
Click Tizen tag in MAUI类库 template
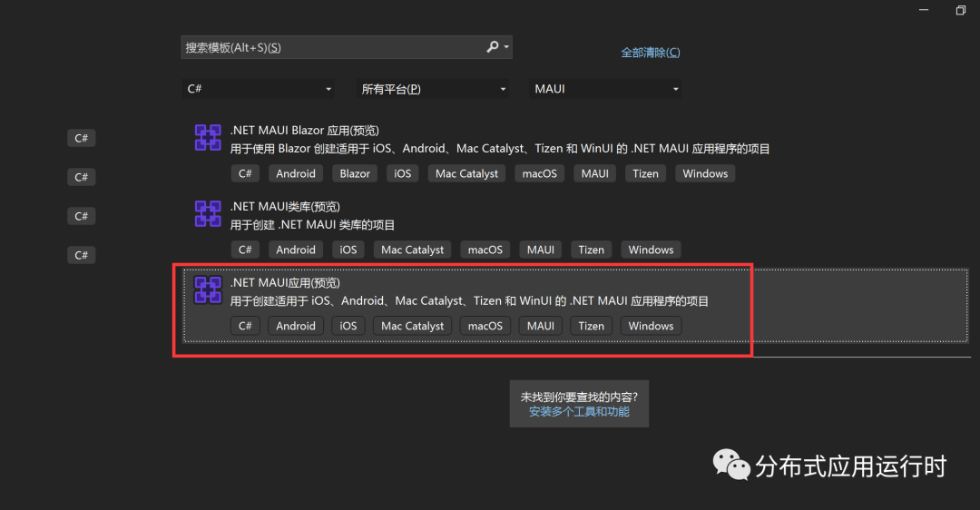click(x=591, y=250)
